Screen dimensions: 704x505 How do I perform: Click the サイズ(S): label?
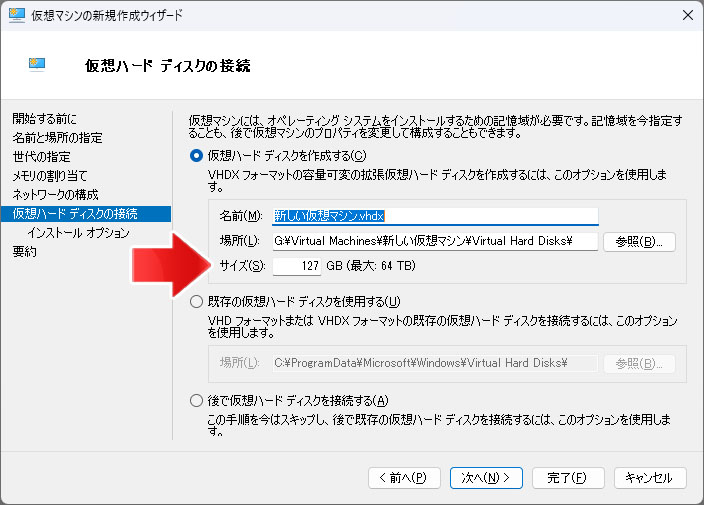coord(242,266)
